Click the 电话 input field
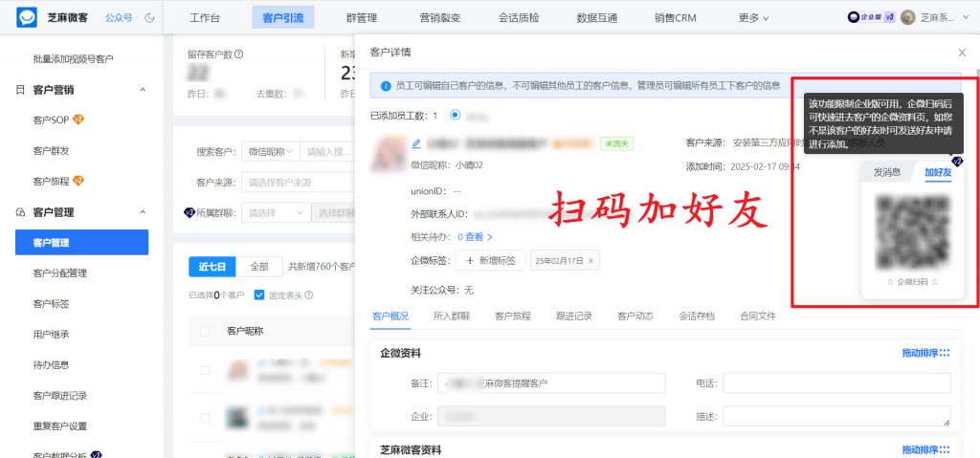 [x=836, y=383]
